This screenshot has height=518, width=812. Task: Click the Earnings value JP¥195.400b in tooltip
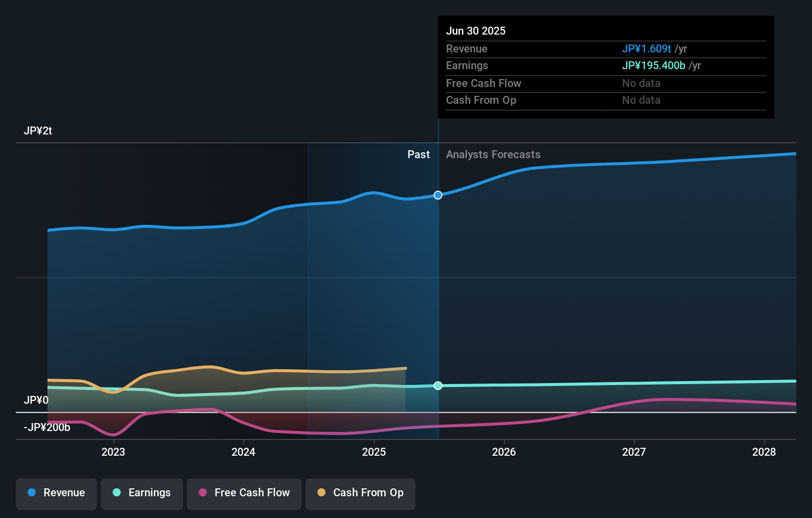point(653,65)
